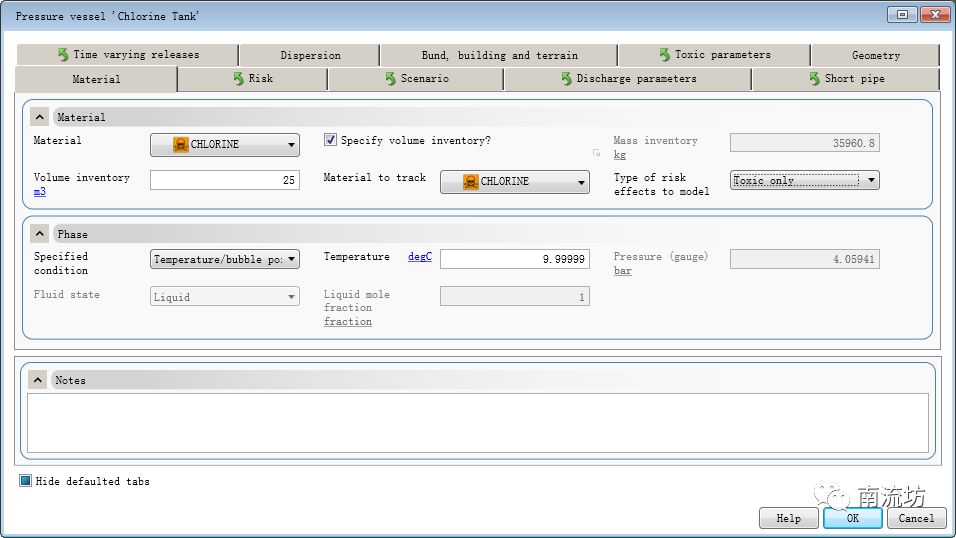956x538 pixels.
Task: Open Bund, building and terrain tab
Action: point(498,55)
